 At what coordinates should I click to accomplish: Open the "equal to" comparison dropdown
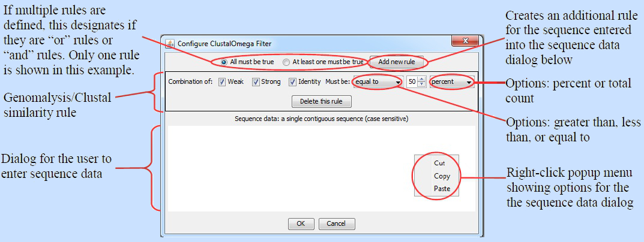tap(378, 82)
